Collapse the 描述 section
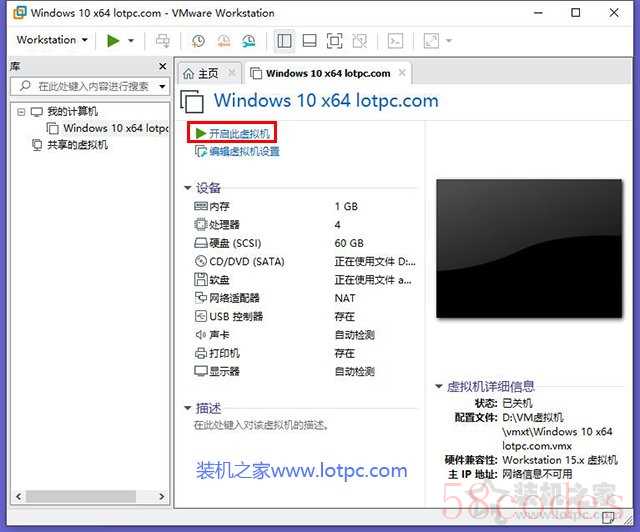The width and height of the screenshot is (640, 532). coord(188,408)
